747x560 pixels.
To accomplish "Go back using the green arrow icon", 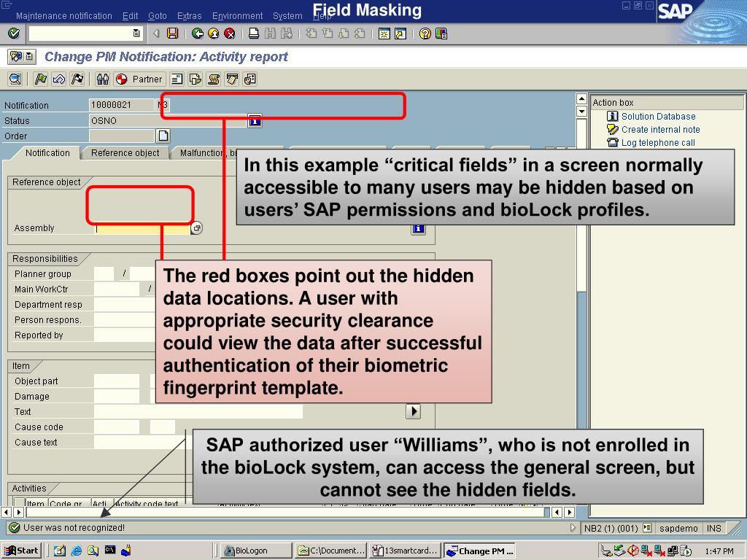I will click(x=197, y=34).
